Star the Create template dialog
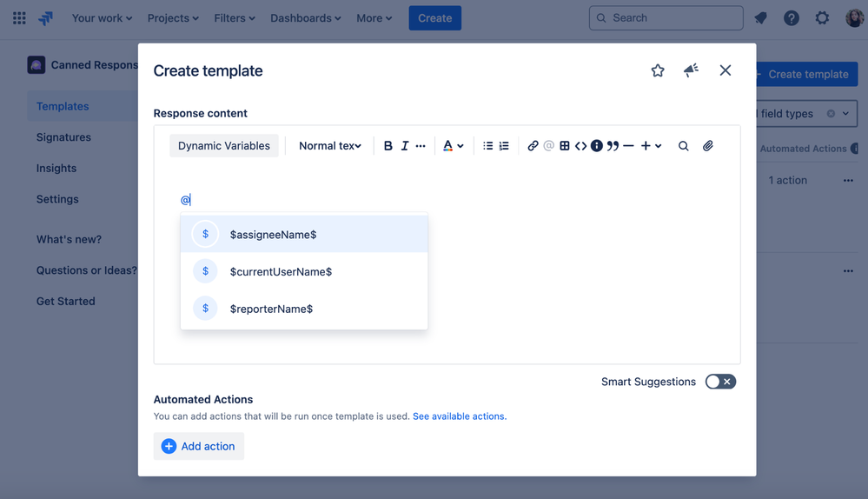Viewport: 868px width, 499px height. pos(658,70)
